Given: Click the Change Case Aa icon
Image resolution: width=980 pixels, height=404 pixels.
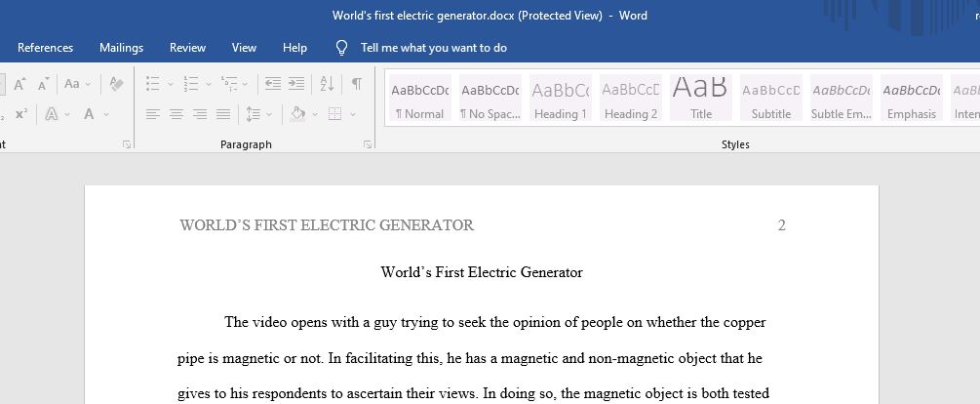Looking at the screenshot, I should coord(72,84).
